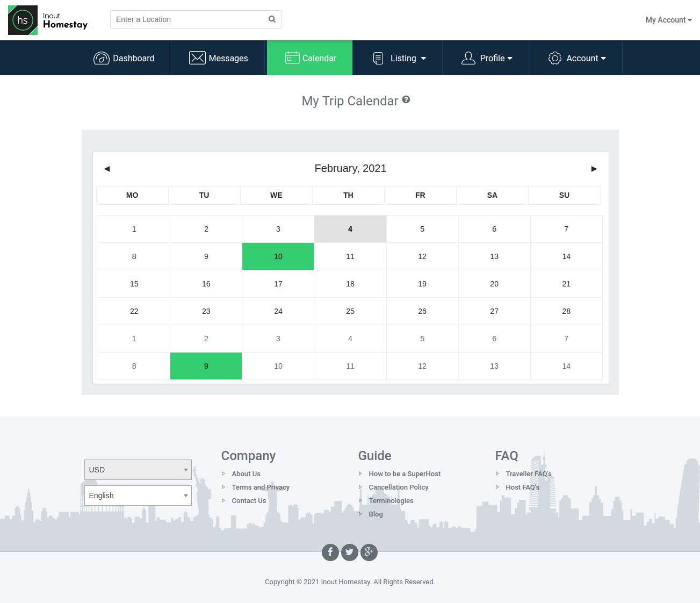Viewport: 700px width, 603px height.
Task: Click the Dashboard speedometer icon
Action: pos(102,58)
